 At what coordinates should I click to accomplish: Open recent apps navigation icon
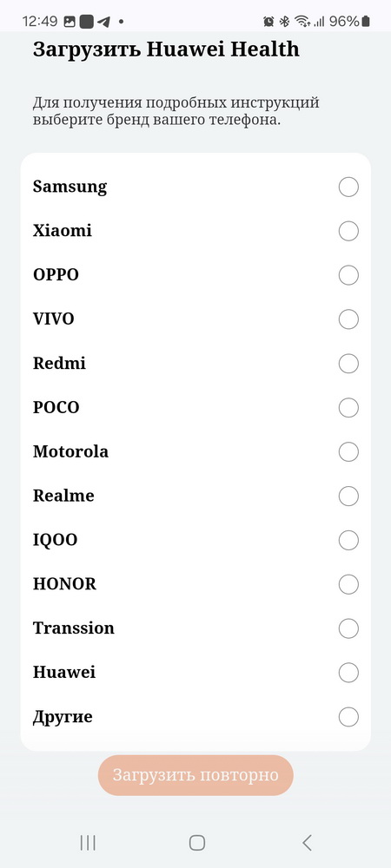click(x=88, y=843)
